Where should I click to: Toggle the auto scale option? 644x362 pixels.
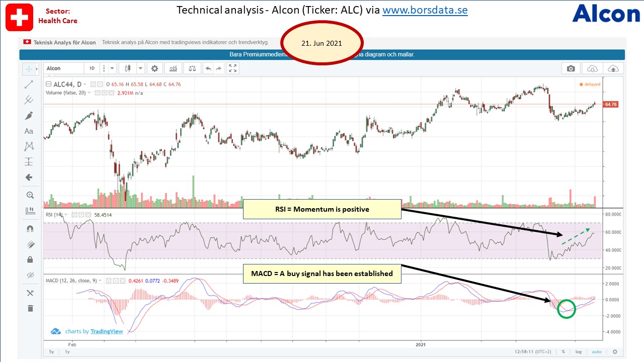point(596,352)
